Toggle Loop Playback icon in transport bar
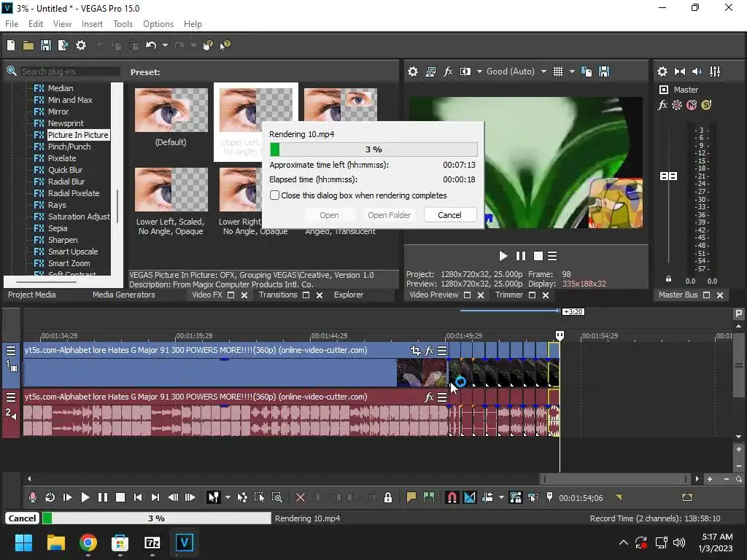747x560 pixels. [x=50, y=497]
